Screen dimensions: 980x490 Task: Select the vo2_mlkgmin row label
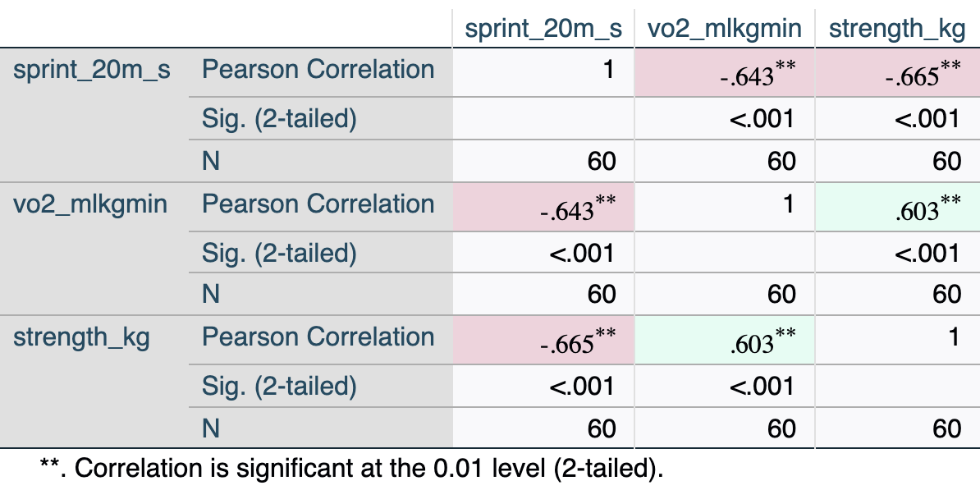[x=90, y=204]
